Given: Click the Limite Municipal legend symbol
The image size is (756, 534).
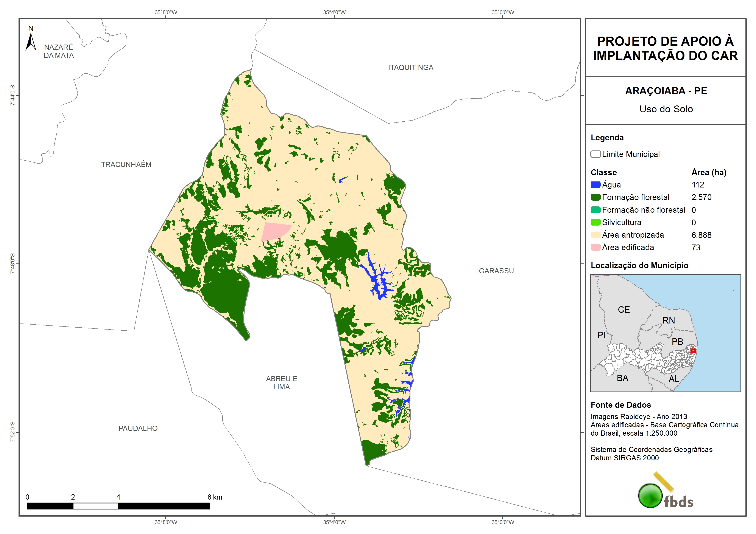Looking at the screenshot, I should point(595,154).
